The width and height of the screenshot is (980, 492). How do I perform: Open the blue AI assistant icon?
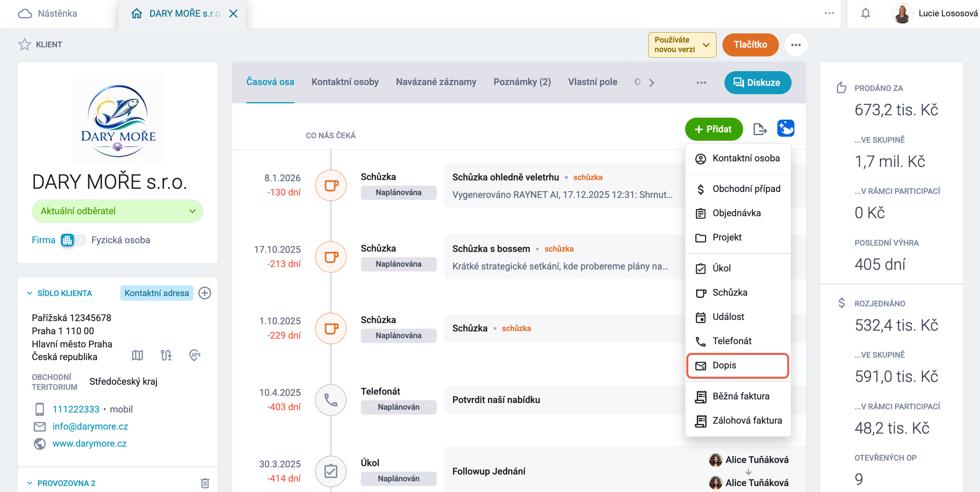[x=786, y=128]
